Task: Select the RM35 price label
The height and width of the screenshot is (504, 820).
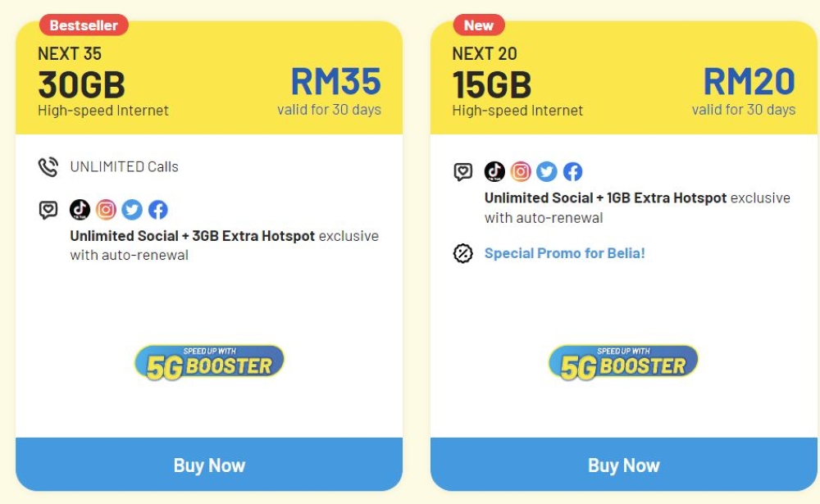Action: click(x=335, y=82)
